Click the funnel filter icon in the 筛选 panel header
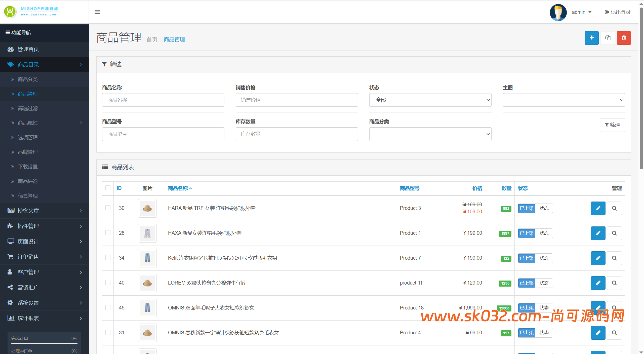The height and width of the screenshot is (354, 644). coord(104,64)
